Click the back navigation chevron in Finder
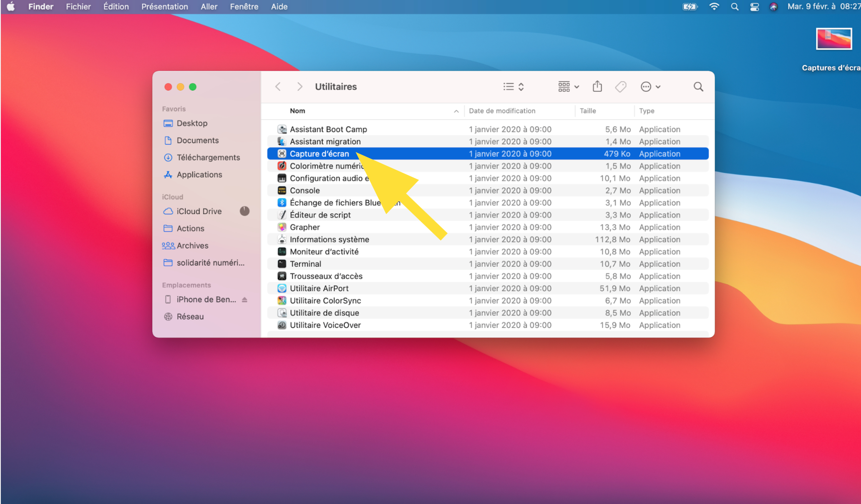Screen dimensions: 861x504 click(278, 87)
